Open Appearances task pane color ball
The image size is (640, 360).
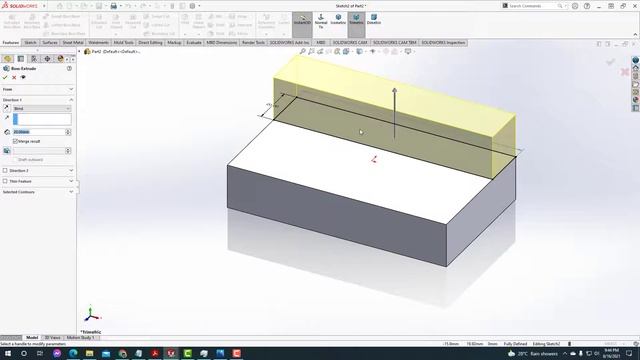(x=636, y=100)
